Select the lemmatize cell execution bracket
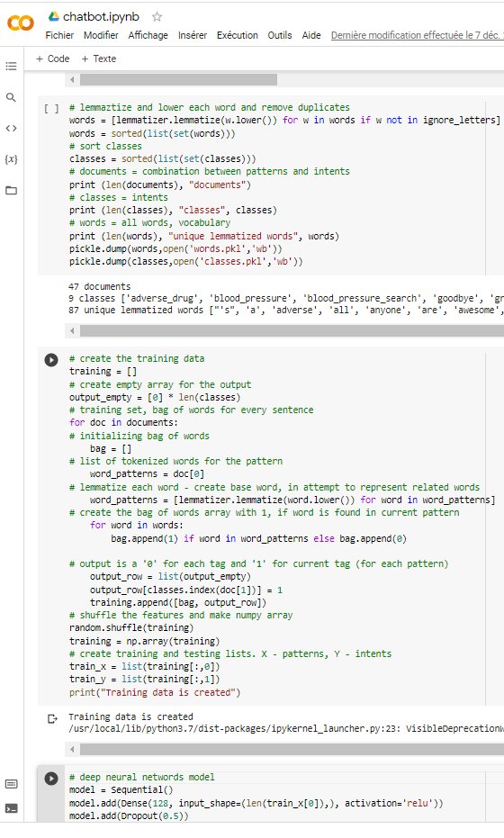Screen dimensions: 504x838 (51, 109)
